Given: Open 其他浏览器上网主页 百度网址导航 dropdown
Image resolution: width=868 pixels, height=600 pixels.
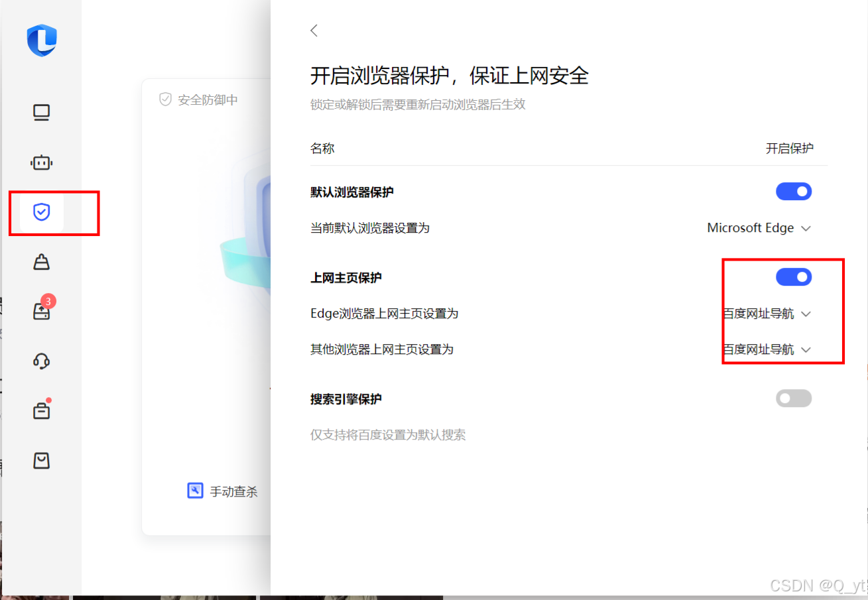Looking at the screenshot, I should pyautogui.click(x=767, y=349).
